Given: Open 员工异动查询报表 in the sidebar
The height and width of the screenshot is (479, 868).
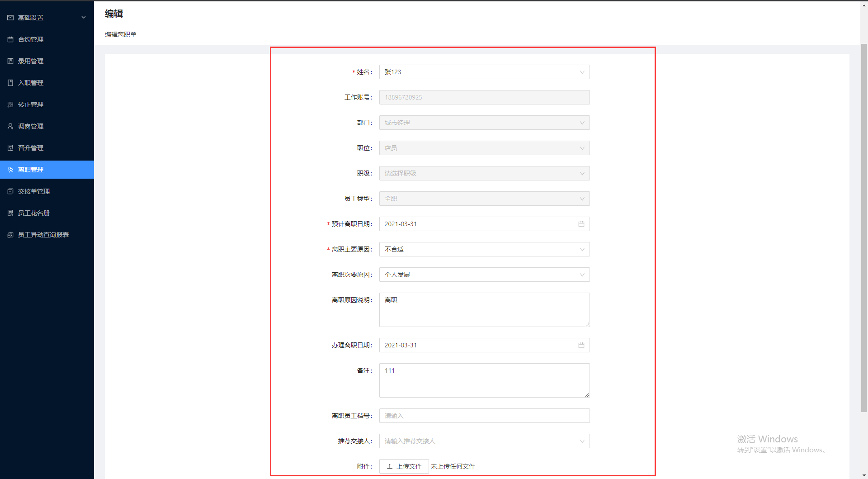Looking at the screenshot, I should (x=47, y=235).
